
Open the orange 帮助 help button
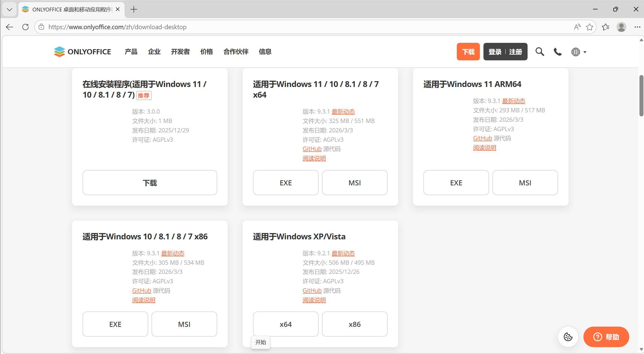pyautogui.click(x=606, y=337)
